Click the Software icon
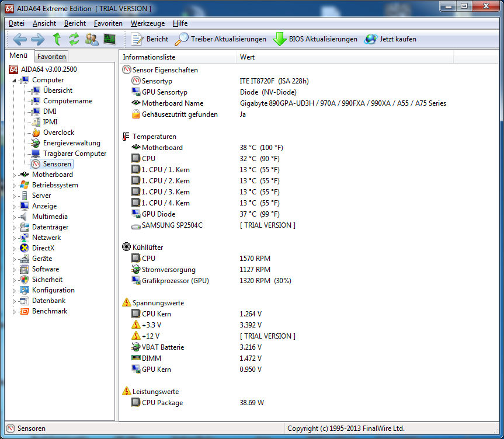This screenshot has height=439, width=504. [x=25, y=269]
